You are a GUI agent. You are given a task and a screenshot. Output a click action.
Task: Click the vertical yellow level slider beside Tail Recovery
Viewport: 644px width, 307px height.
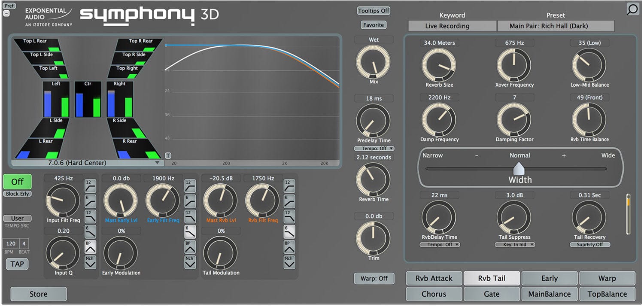click(x=628, y=214)
